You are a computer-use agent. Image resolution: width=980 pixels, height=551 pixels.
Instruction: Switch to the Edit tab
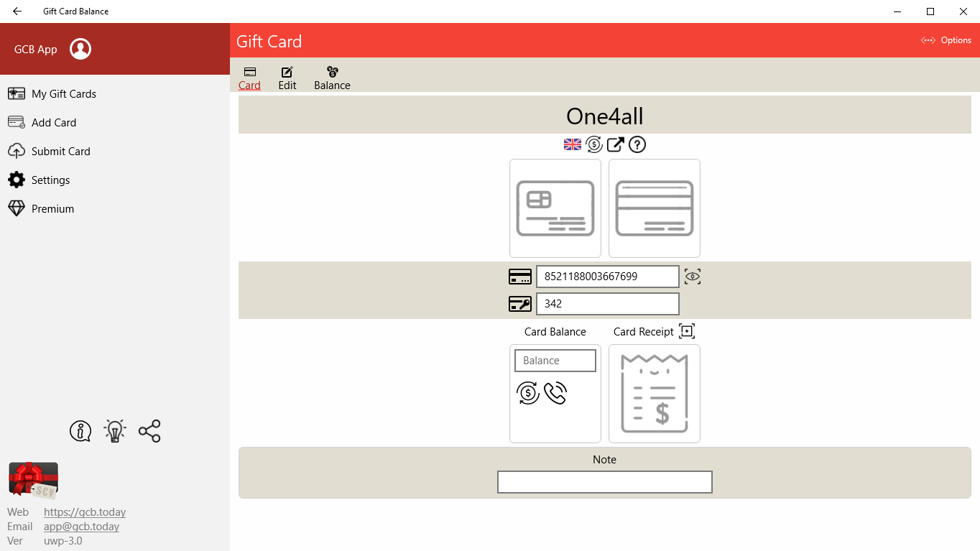[x=287, y=77]
